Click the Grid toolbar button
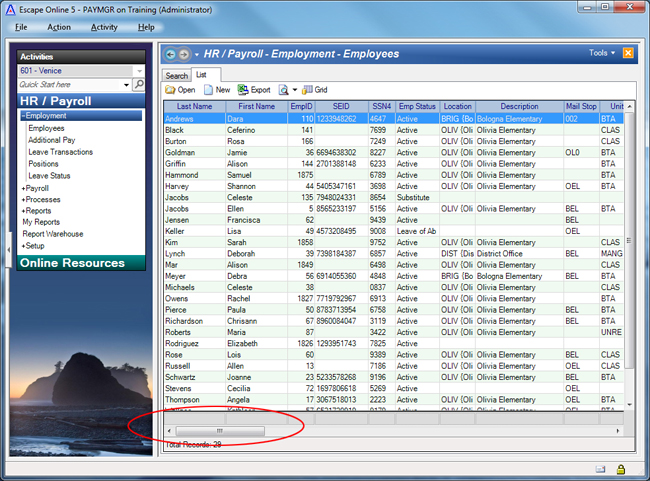The height and width of the screenshot is (481, 650). click(315, 90)
